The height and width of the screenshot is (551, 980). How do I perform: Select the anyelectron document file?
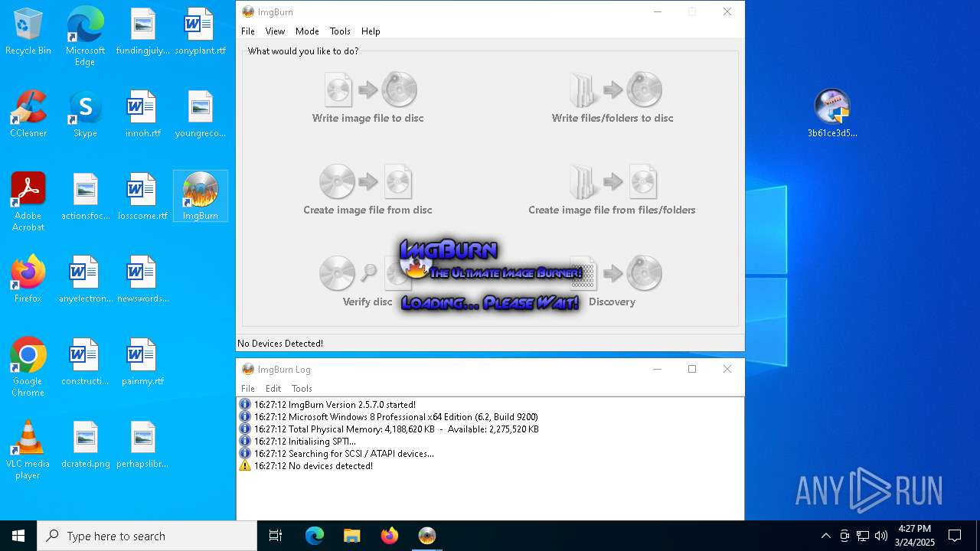(x=86, y=279)
